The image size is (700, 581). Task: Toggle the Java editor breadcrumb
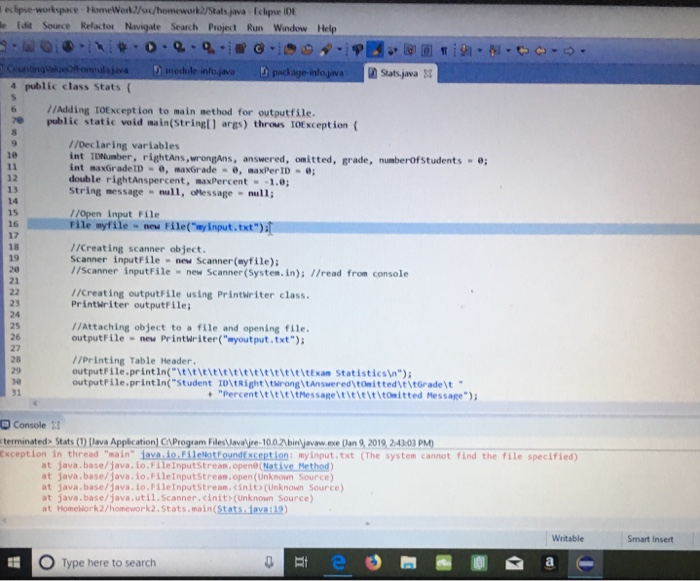pyautogui.click(x=357, y=50)
